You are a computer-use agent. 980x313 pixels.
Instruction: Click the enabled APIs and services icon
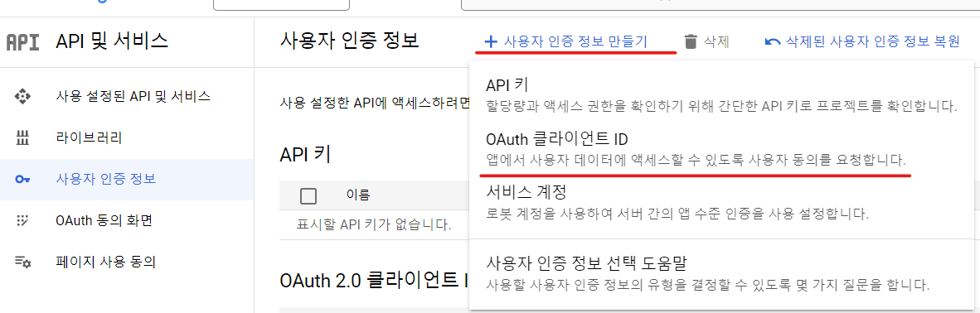22,96
